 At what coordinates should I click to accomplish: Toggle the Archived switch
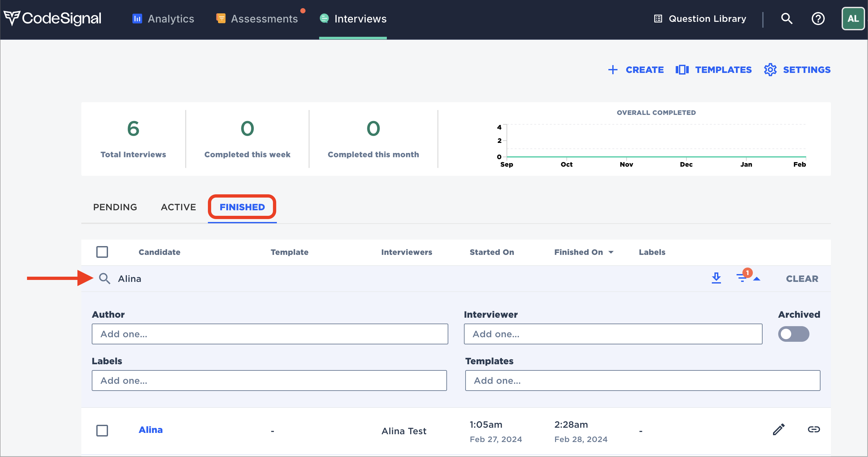point(793,334)
